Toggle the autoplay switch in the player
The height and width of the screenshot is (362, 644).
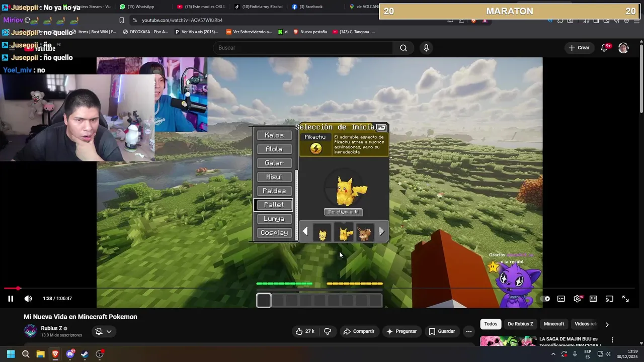tap(545, 299)
